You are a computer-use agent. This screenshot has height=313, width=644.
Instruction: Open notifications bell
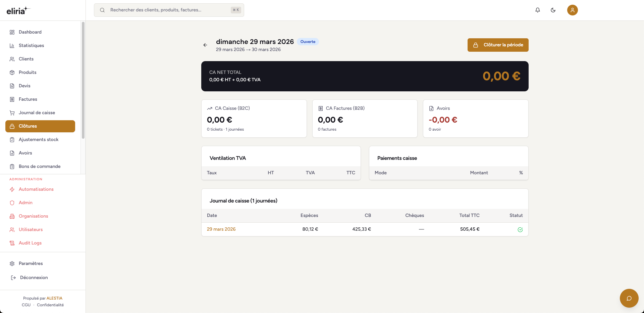coord(538,10)
